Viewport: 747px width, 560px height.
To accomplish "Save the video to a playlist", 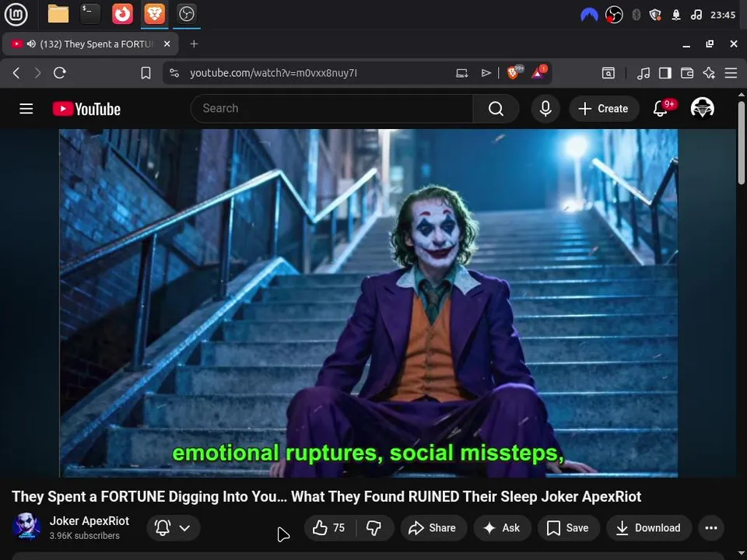I will click(x=568, y=527).
